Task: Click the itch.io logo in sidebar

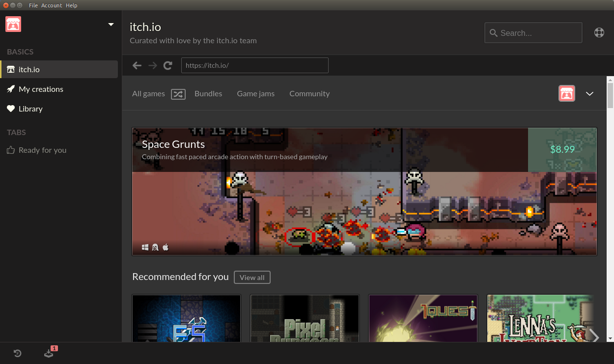Action: (x=13, y=24)
